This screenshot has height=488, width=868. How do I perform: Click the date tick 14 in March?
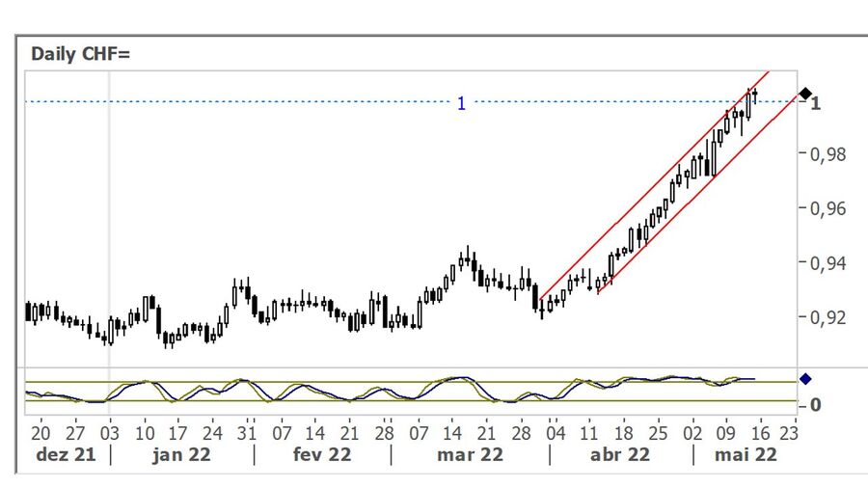click(451, 433)
